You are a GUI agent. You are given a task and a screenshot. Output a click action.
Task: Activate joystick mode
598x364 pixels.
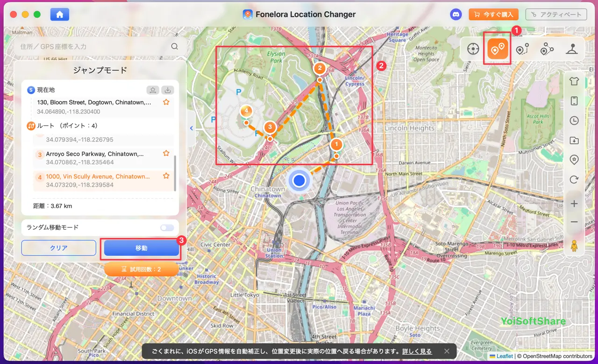[x=571, y=49]
